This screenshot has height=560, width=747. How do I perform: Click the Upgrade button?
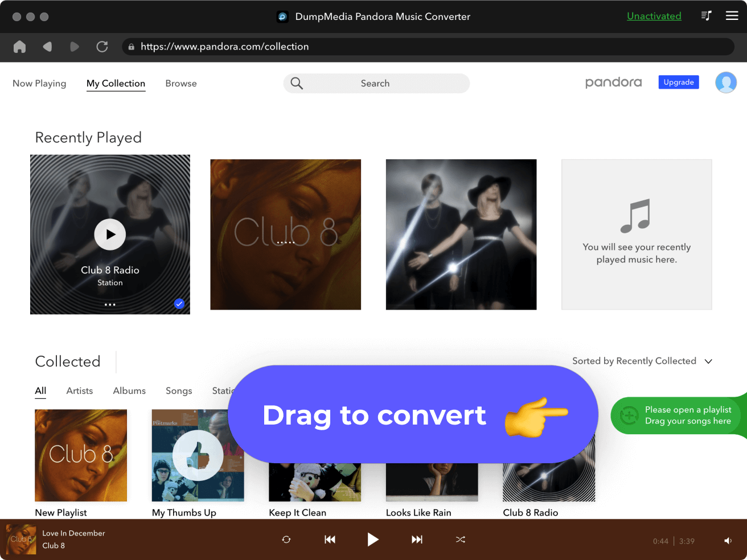pyautogui.click(x=679, y=82)
